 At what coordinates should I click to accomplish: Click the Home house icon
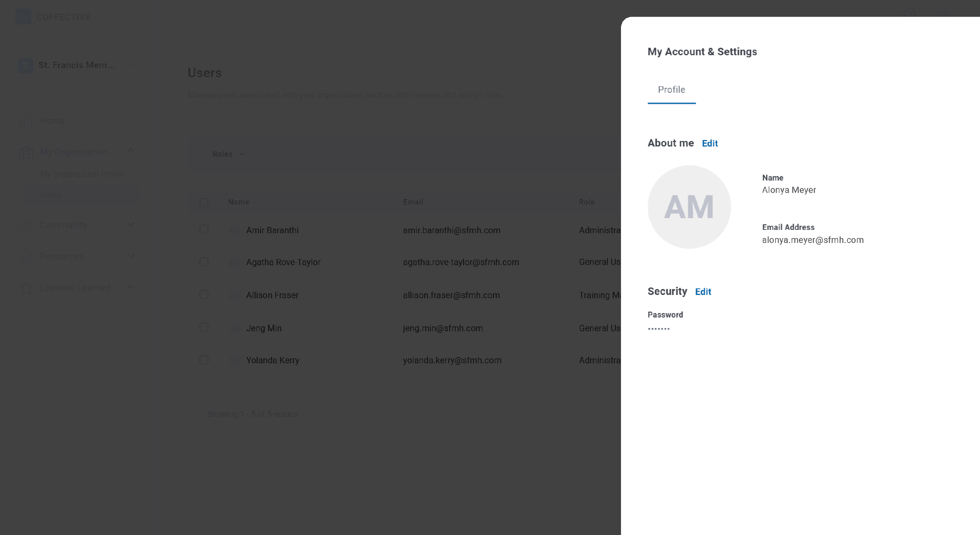pos(26,121)
